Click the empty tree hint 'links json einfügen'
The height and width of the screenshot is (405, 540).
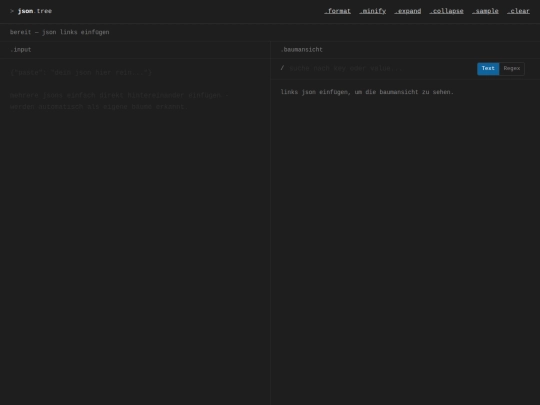coord(367,92)
